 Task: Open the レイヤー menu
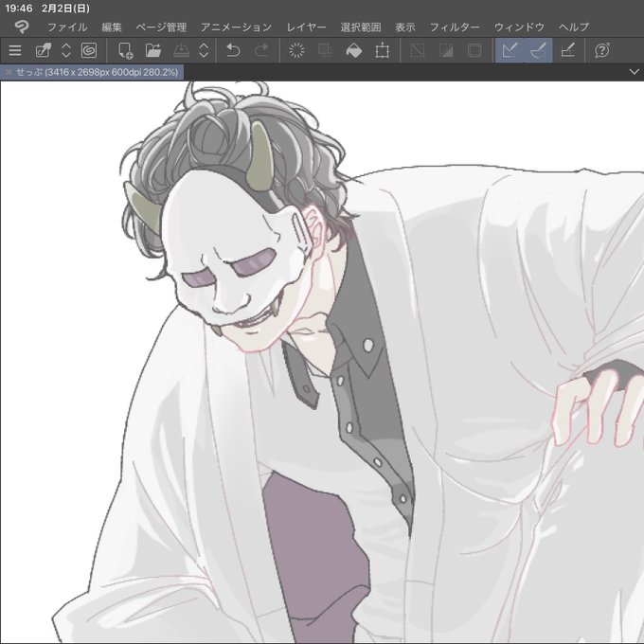click(x=306, y=27)
